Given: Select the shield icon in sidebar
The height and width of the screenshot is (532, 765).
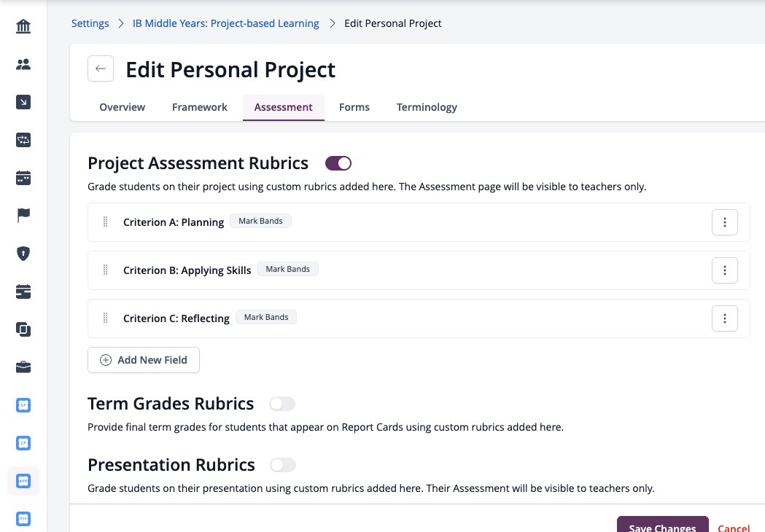Looking at the screenshot, I should click(23, 254).
